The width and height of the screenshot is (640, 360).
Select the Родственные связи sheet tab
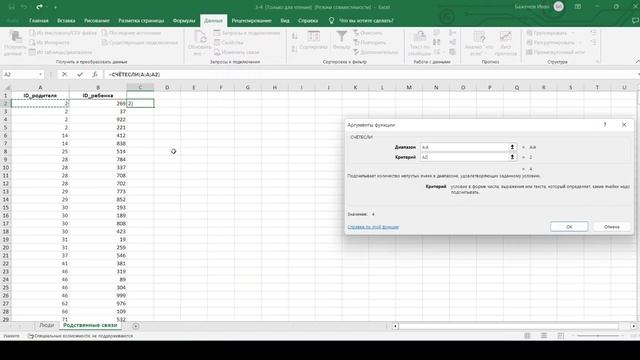pos(90,325)
